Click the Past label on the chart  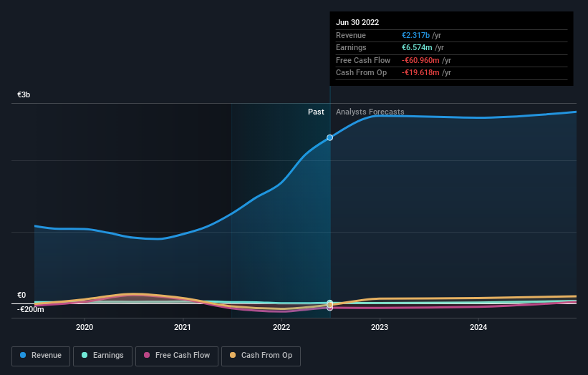(x=316, y=112)
